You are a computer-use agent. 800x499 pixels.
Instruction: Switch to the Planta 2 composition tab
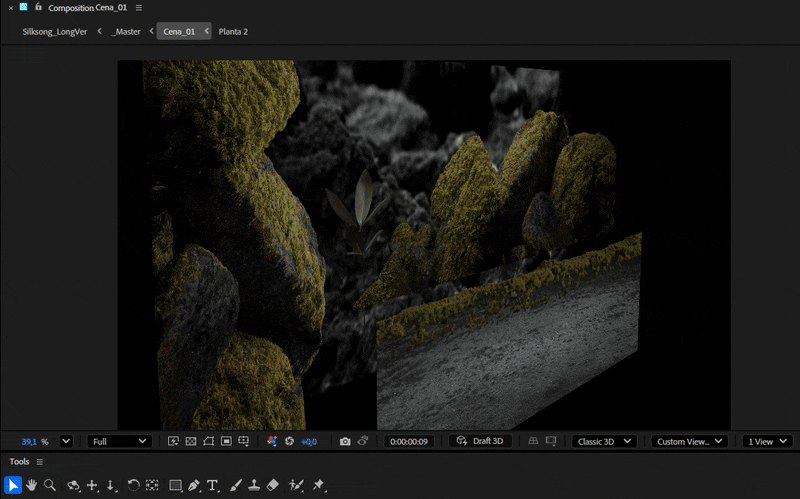point(233,31)
